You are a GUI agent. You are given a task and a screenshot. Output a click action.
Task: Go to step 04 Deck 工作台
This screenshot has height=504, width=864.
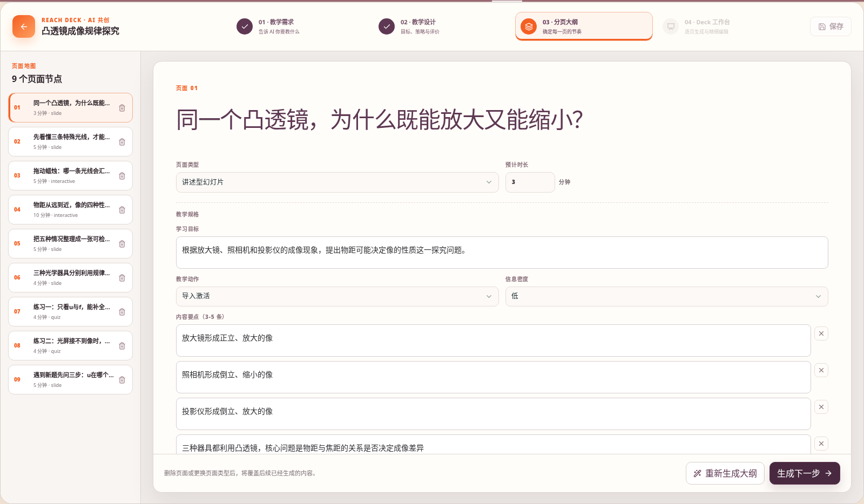coord(726,26)
